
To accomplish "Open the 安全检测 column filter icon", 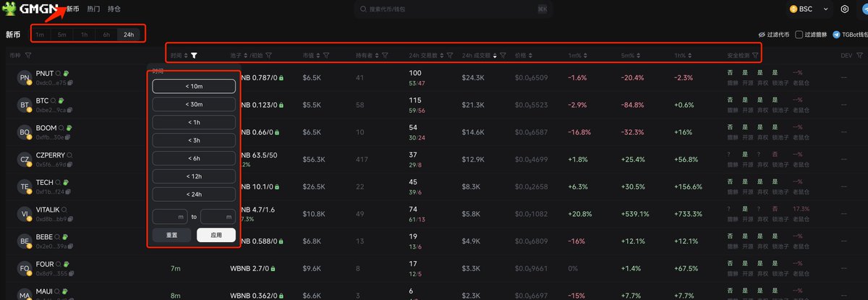I will pyautogui.click(x=754, y=55).
